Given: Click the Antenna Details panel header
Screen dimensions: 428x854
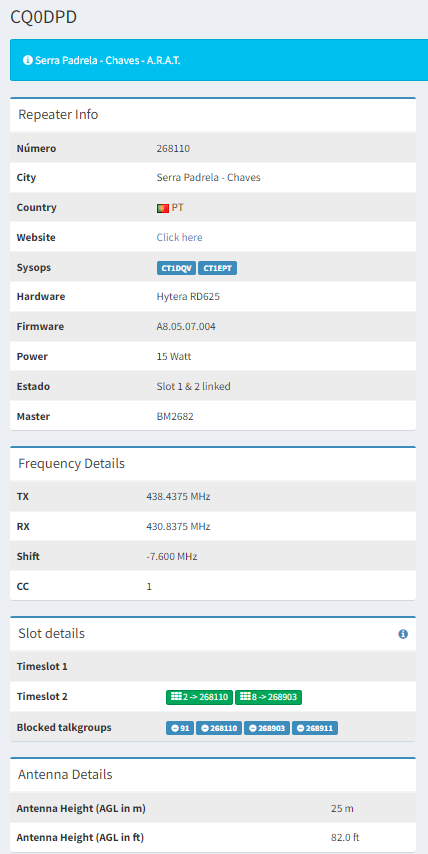Looking at the screenshot, I should [213, 774].
